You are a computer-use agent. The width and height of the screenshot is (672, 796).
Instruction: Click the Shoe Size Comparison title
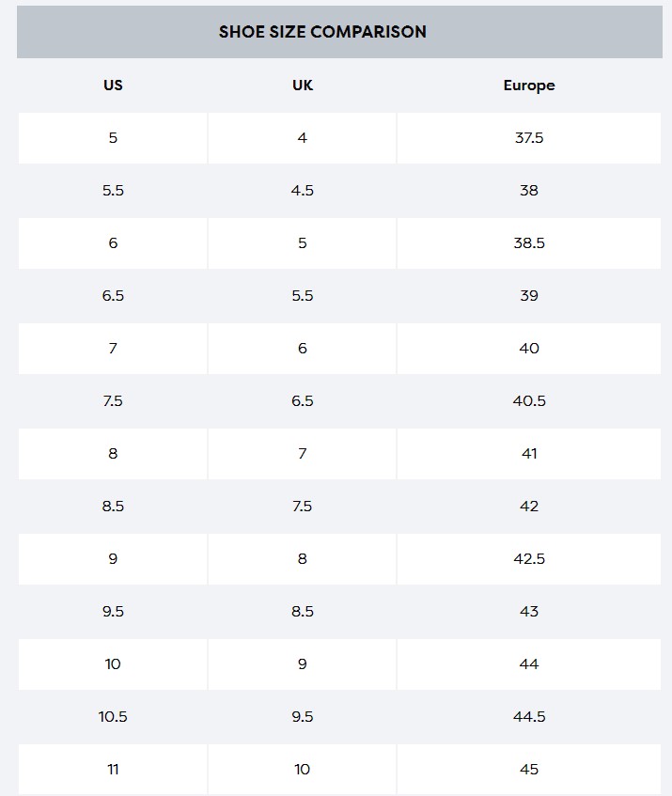pos(322,32)
